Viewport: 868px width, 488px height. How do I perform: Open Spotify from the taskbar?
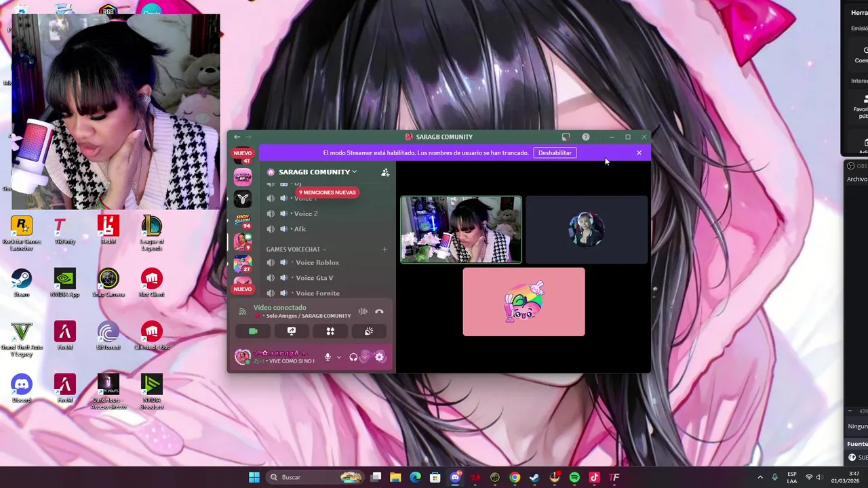coord(574,477)
